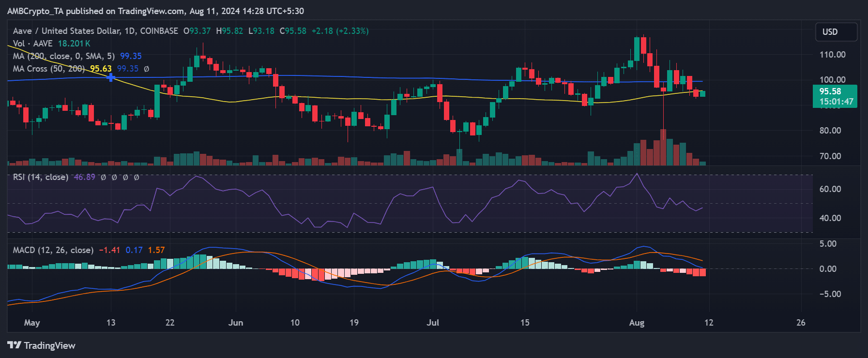Select the MA (200, close, 0, SMA, 5) legend
868x358 pixels.
tap(64, 56)
